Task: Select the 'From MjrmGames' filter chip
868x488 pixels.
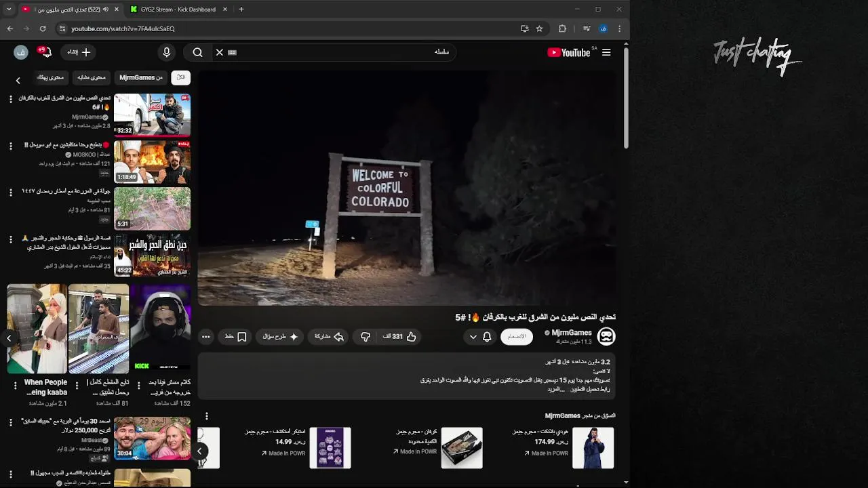Action: tap(141, 77)
